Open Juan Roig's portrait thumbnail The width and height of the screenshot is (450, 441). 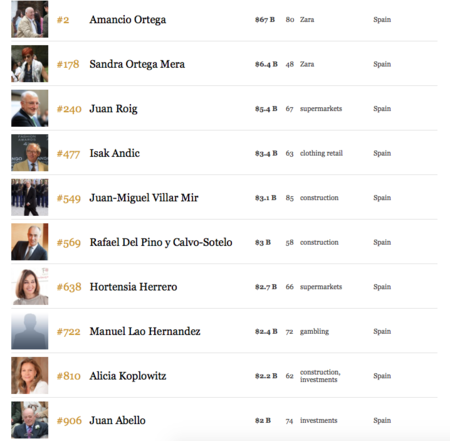(x=30, y=108)
